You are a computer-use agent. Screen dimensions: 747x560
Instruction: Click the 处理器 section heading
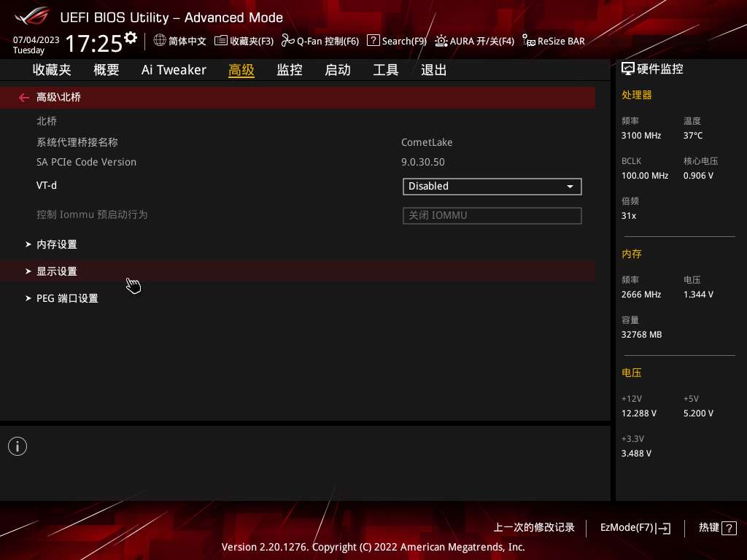coord(636,95)
